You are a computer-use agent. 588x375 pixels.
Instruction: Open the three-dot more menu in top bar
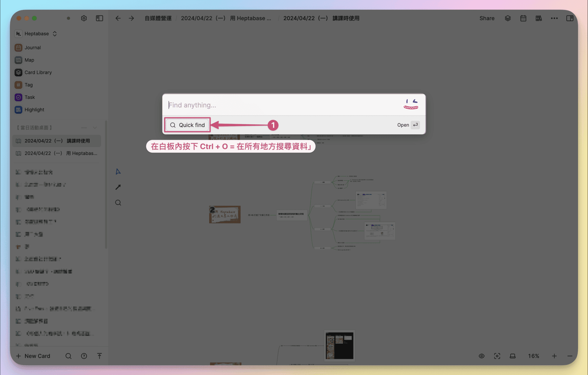pos(554,18)
